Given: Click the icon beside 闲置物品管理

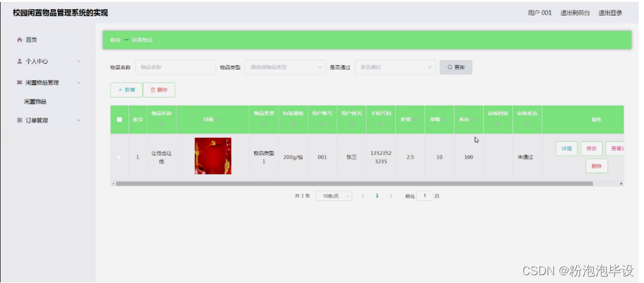Looking at the screenshot, I should (20, 83).
